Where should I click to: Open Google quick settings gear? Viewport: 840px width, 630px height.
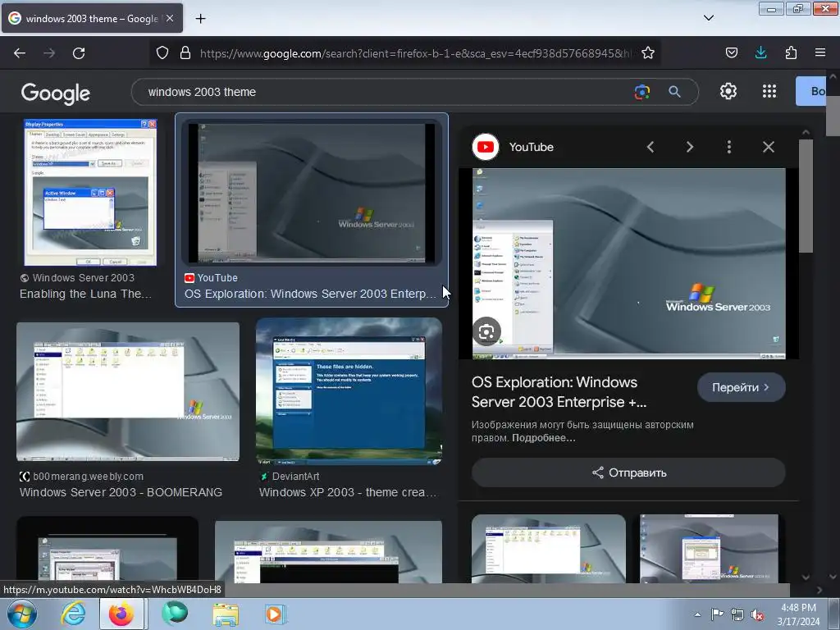coord(728,91)
